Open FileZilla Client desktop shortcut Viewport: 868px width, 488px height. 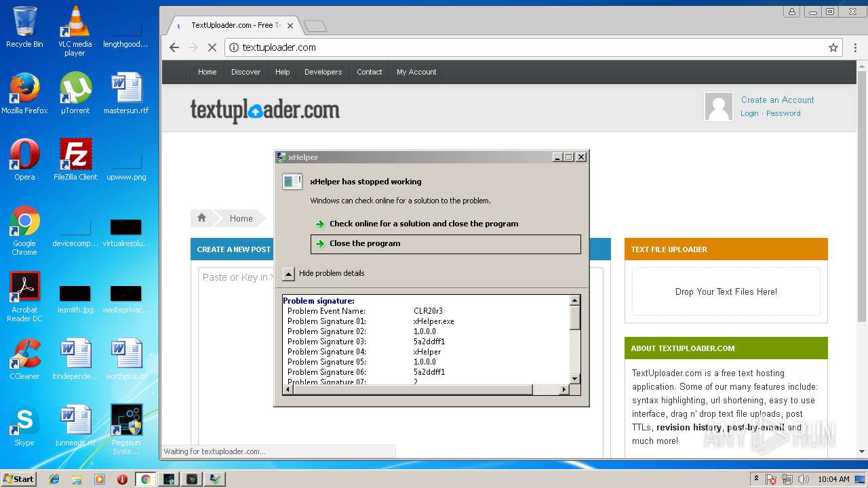75,160
